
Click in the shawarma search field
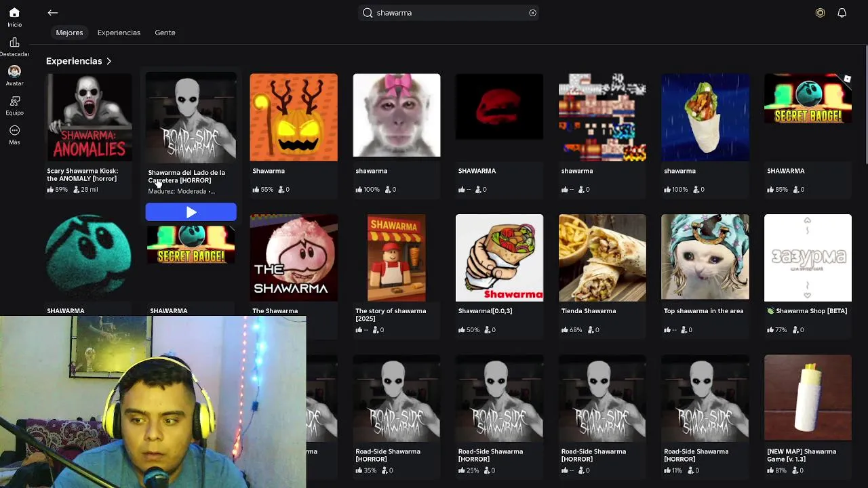click(x=450, y=13)
